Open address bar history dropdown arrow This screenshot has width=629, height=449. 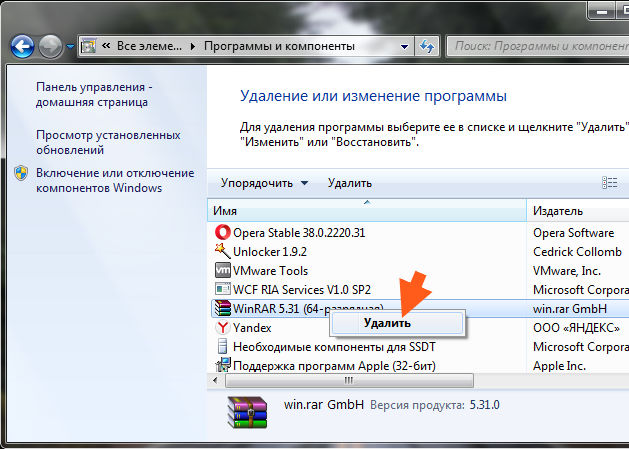point(405,47)
